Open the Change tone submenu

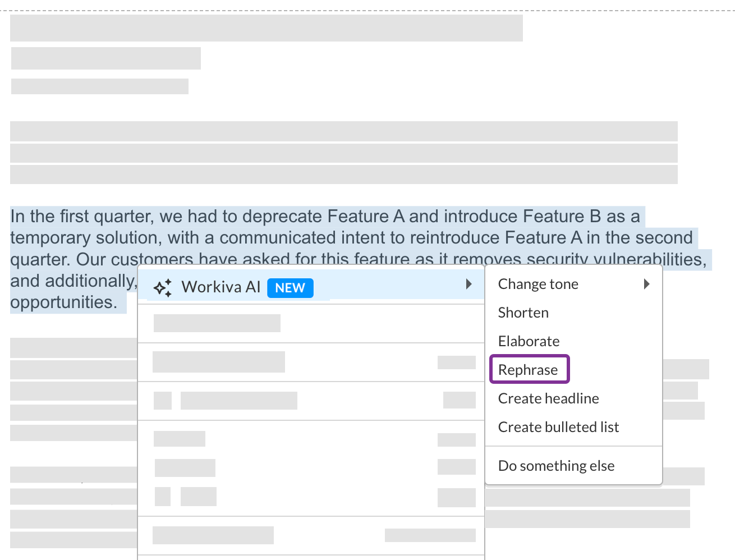(538, 284)
